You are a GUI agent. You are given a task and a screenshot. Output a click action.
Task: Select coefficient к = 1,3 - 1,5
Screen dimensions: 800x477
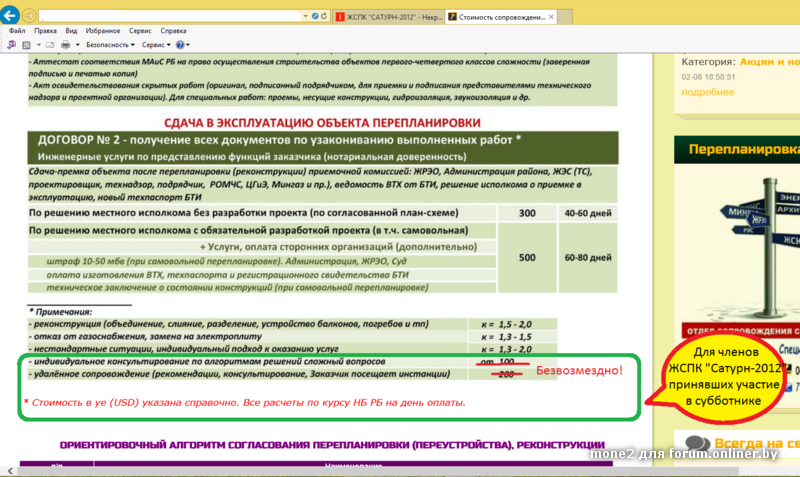coord(507,337)
